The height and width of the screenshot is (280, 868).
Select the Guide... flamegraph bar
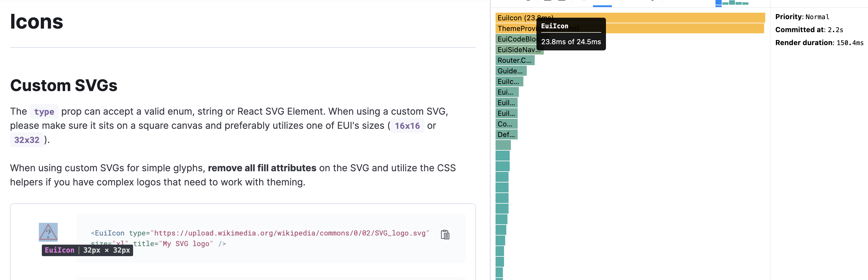(511, 71)
